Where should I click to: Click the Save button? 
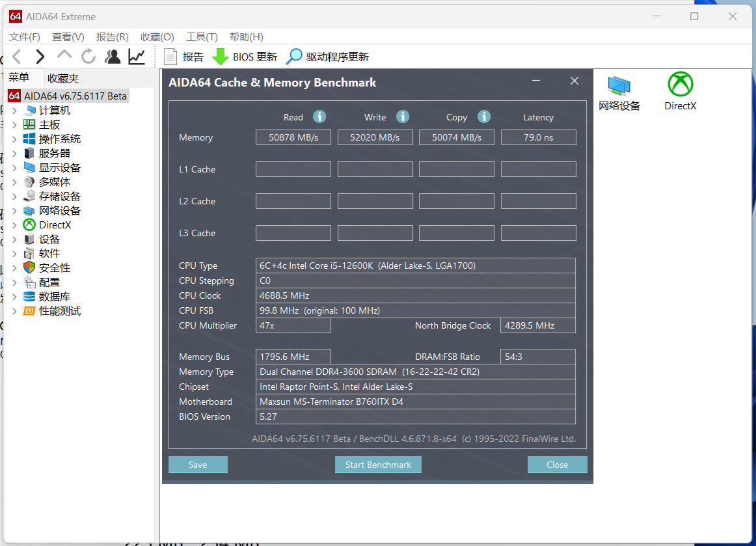tap(198, 465)
